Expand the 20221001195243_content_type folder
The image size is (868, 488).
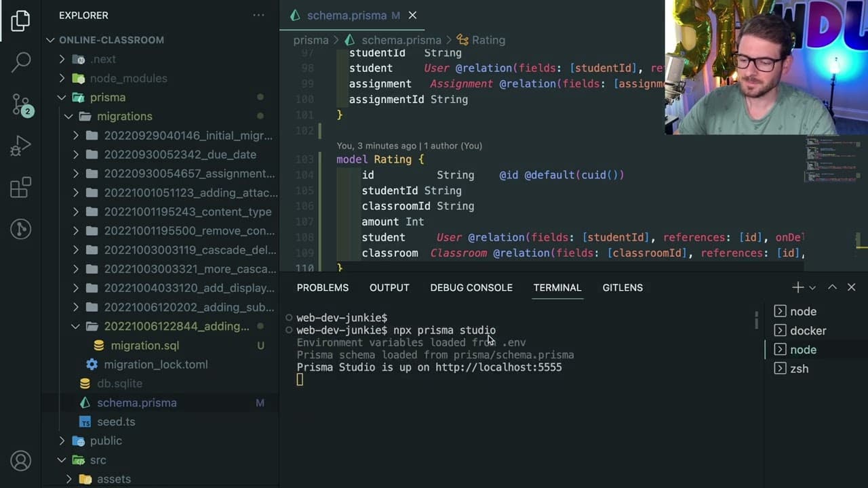coord(187,211)
